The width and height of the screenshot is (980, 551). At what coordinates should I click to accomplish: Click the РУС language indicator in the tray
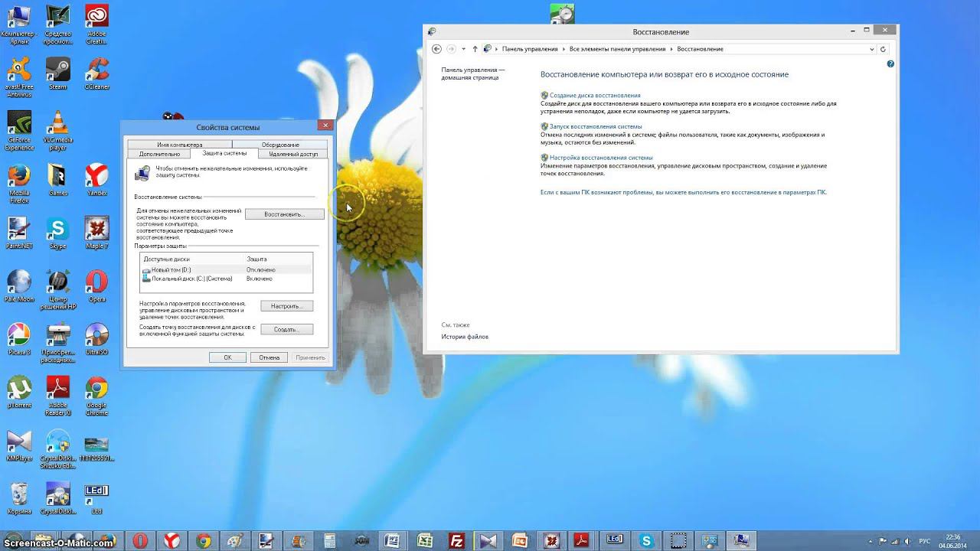(924, 541)
